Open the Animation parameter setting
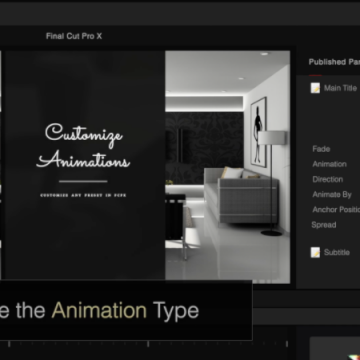The width and height of the screenshot is (360, 360). pyautogui.click(x=329, y=164)
